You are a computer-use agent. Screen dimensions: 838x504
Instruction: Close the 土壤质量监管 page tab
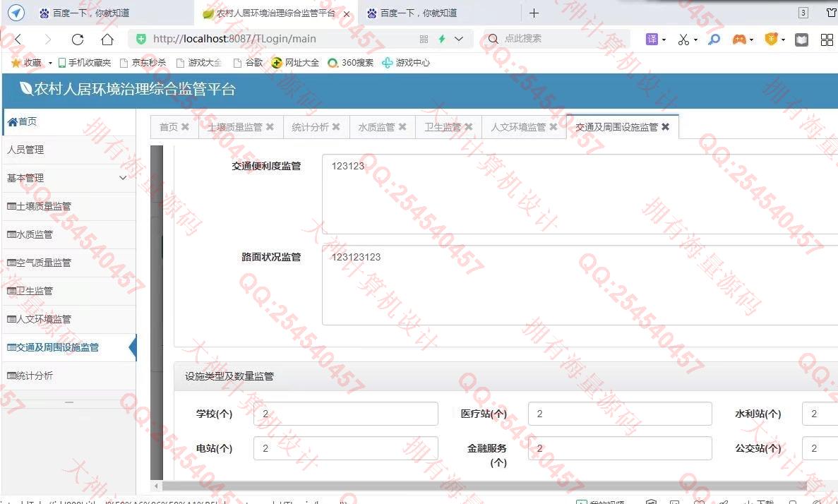tap(270, 126)
